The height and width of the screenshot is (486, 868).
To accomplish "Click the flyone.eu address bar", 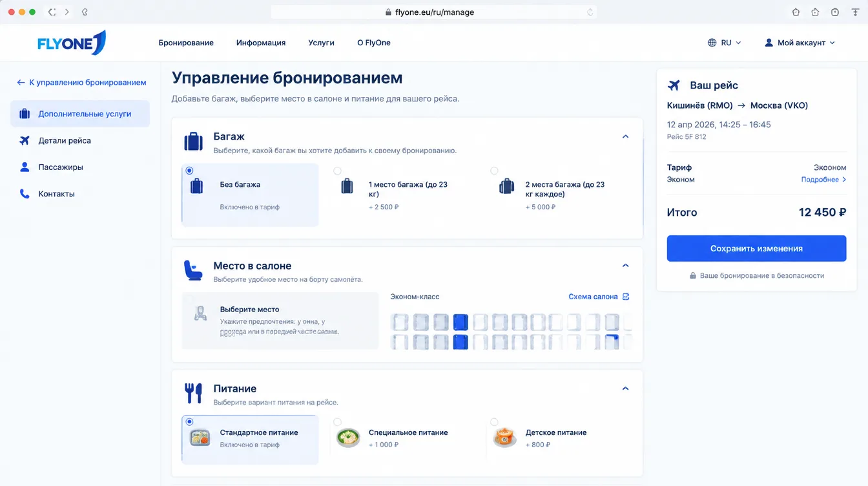I will (x=433, y=12).
